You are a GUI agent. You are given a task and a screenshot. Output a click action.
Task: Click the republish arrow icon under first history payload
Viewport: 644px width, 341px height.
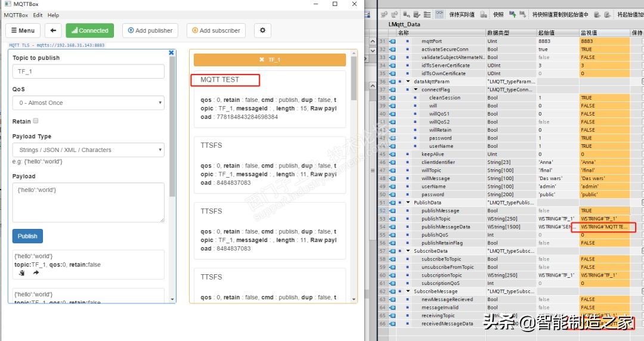pyautogui.click(x=36, y=272)
